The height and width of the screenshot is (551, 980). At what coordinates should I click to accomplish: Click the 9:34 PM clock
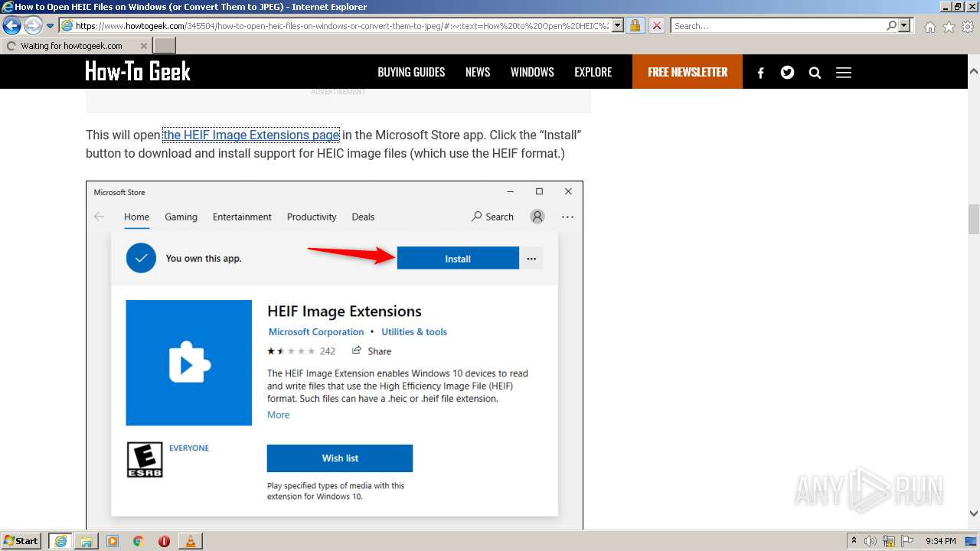coord(940,541)
